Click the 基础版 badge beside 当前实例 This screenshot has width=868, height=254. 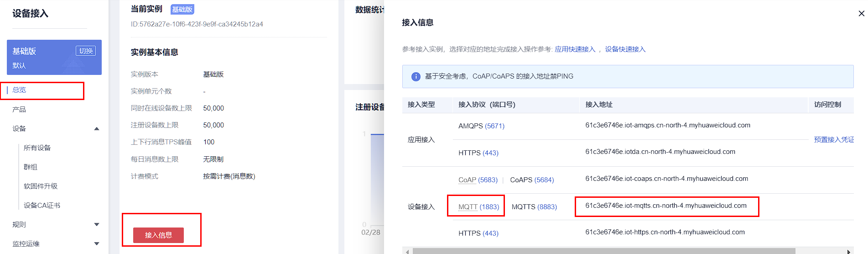[x=182, y=9]
